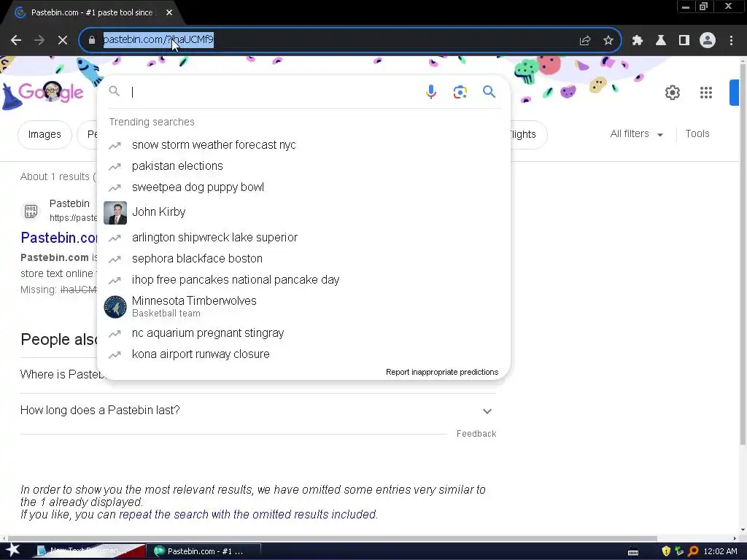
Task: Open the Chrome Labs flask icon
Action: [661, 41]
